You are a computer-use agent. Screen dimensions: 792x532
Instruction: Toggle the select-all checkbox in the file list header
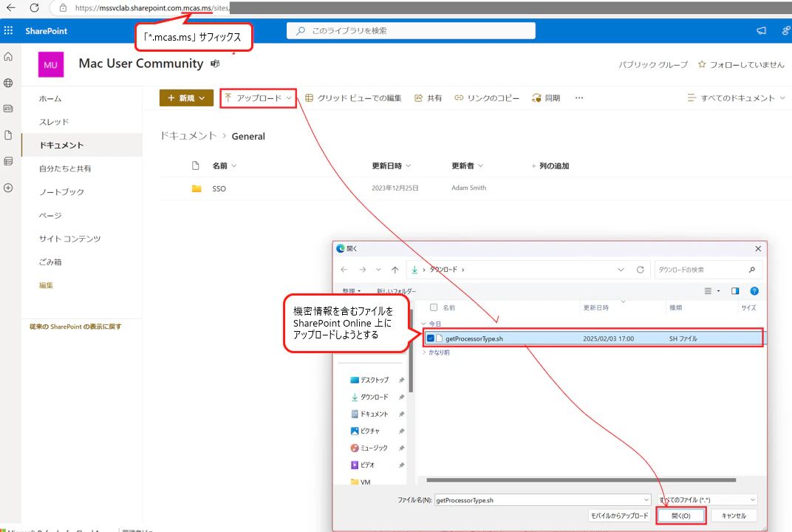(434, 307)
